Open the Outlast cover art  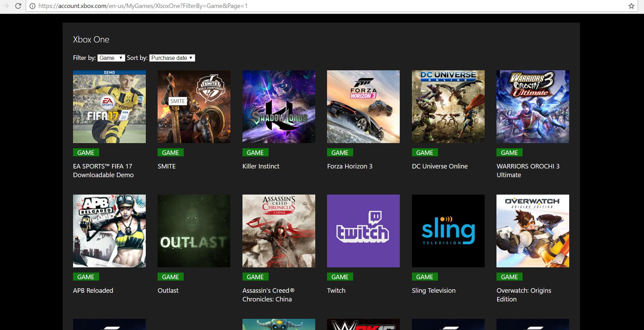(194, 231)
